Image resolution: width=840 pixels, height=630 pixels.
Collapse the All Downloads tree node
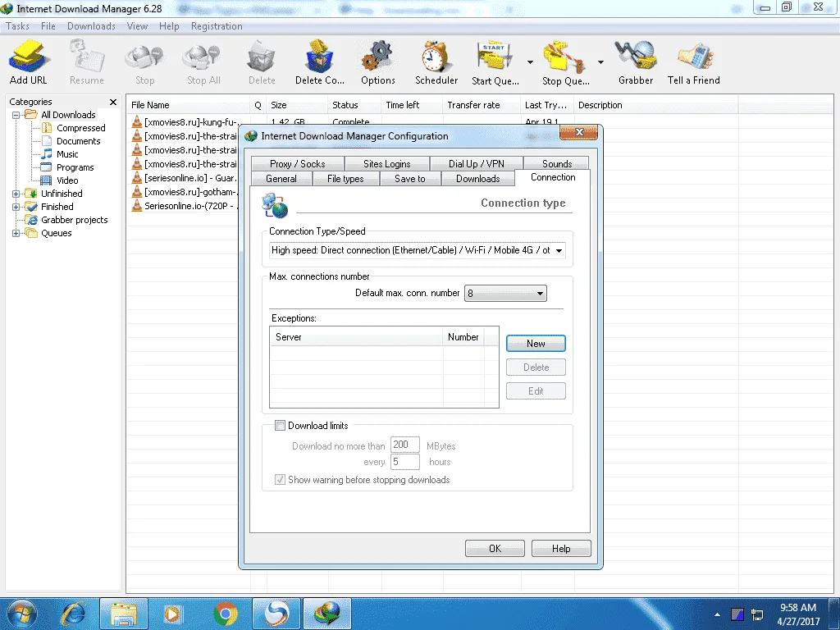[16, 115]
